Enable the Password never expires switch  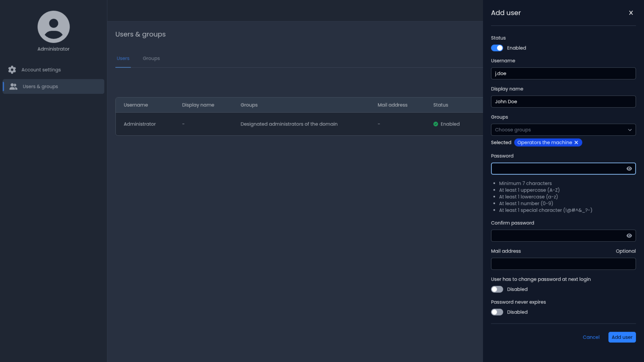pyautogui.click(x=497, y=312)
